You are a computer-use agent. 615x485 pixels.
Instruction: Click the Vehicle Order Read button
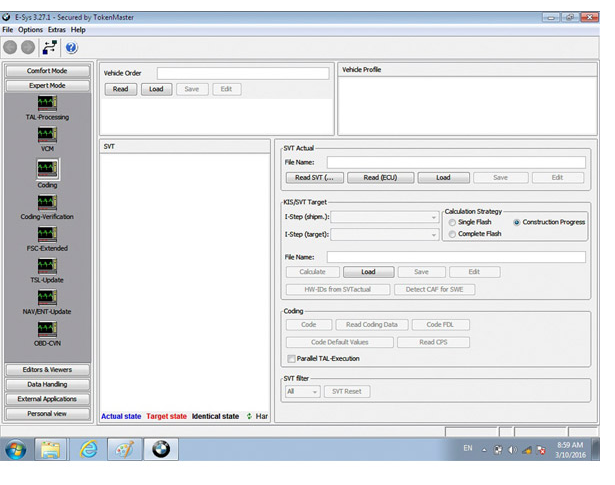pos(120,89)
